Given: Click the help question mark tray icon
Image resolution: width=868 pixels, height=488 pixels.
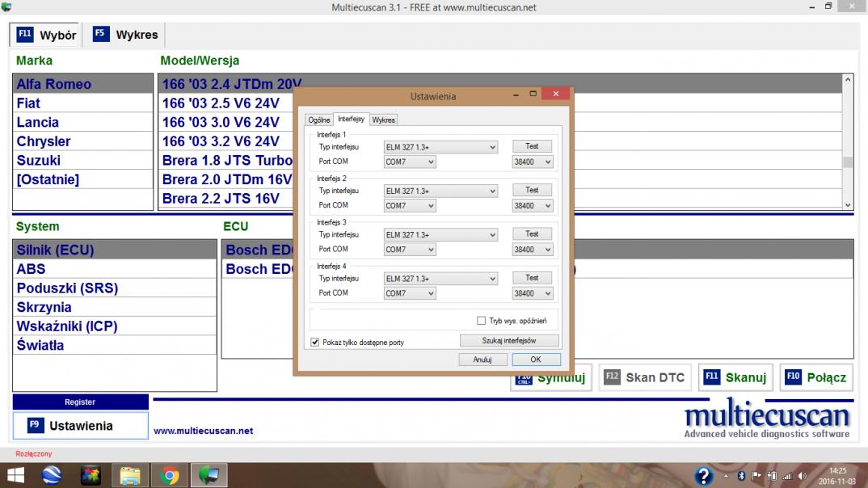Looking at the screenshot, I should click(x=704, y=476).
